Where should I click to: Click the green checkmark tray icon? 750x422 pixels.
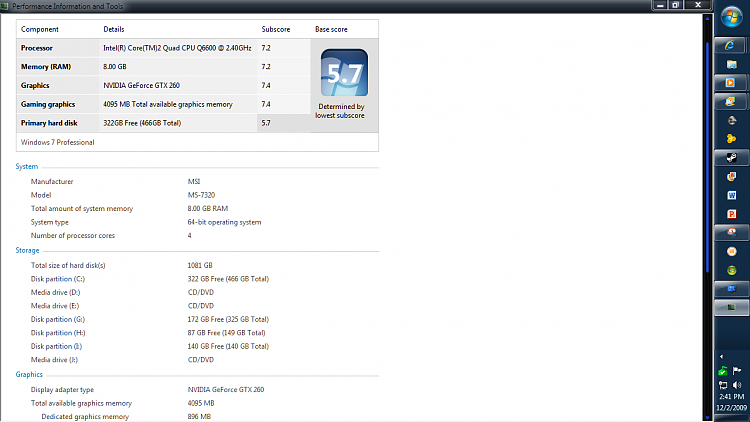click(x=723, y=371)
